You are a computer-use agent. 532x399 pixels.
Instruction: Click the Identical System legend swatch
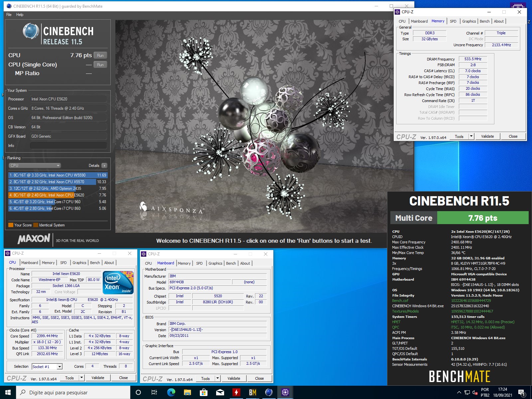click(36, 225)
